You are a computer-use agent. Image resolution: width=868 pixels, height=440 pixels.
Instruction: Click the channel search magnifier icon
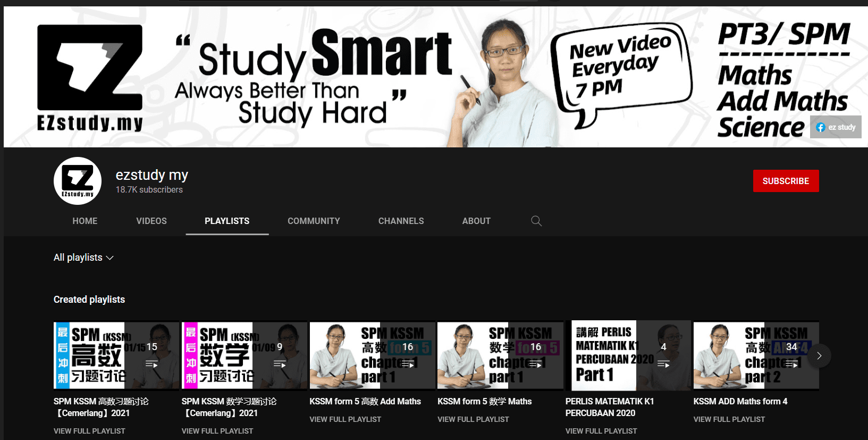coord(536,221)
